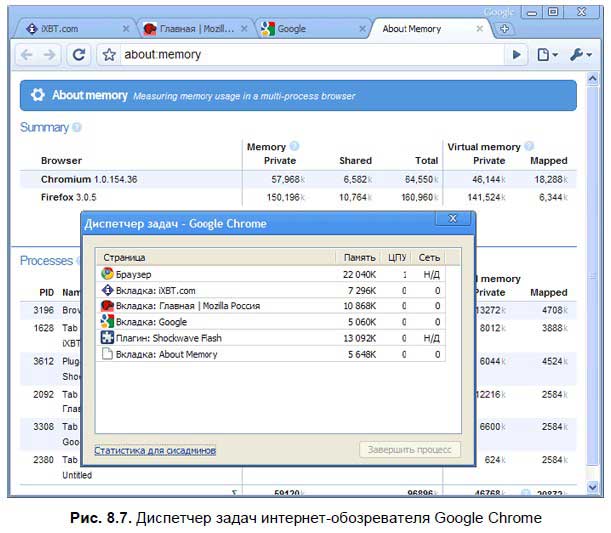The width and height of the screenshot is (611, 533).
Task: Click the help icon next to Summary
Action: [x=77, y=128]
